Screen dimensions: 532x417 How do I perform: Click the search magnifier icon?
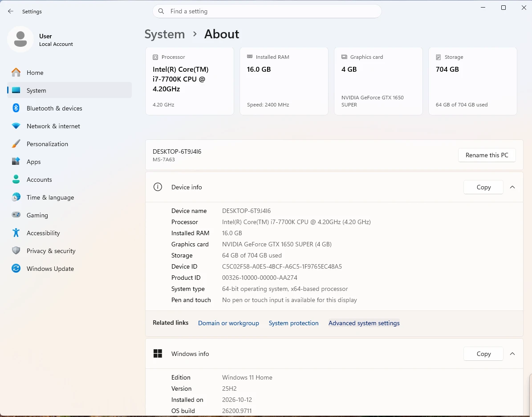(x=162, y=11)
